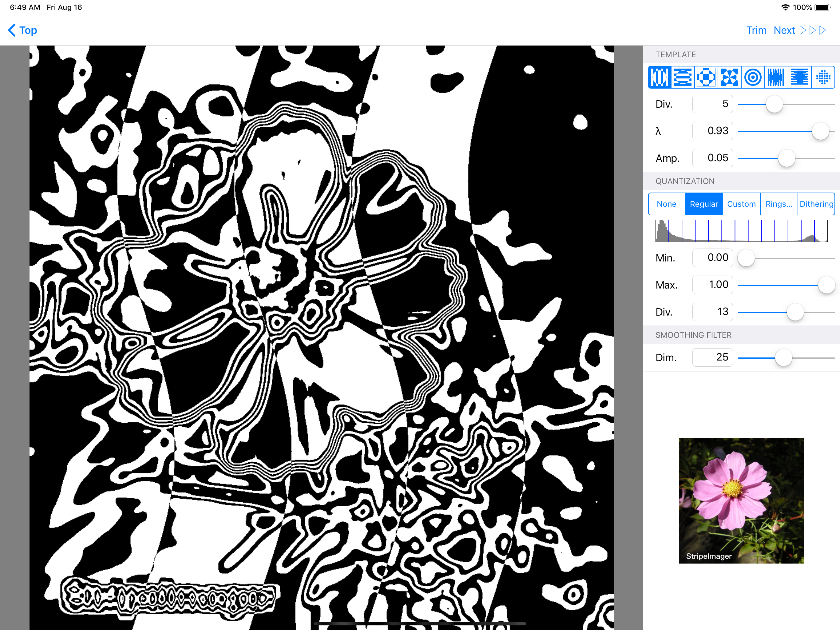Tap the Trim button
This screenshot has width=840, height=630.
756,30
